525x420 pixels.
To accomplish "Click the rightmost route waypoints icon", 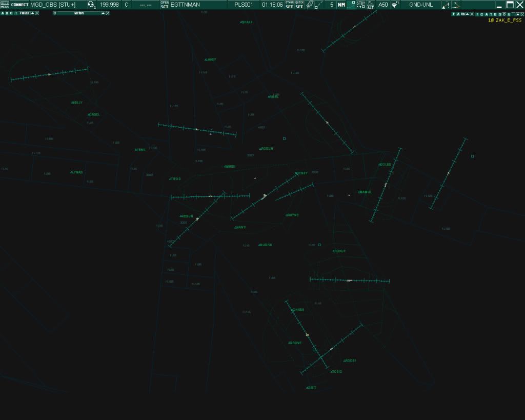I will coord(456,5).
